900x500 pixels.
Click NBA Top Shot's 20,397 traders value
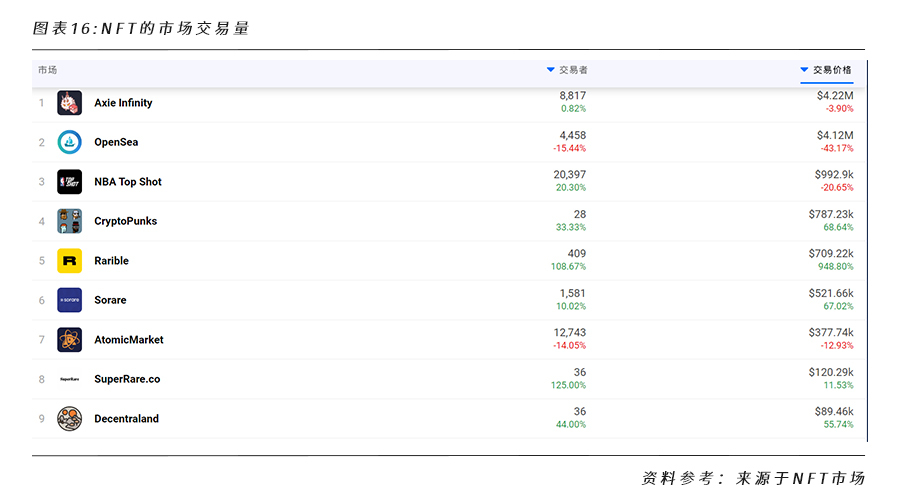point(570,175)
